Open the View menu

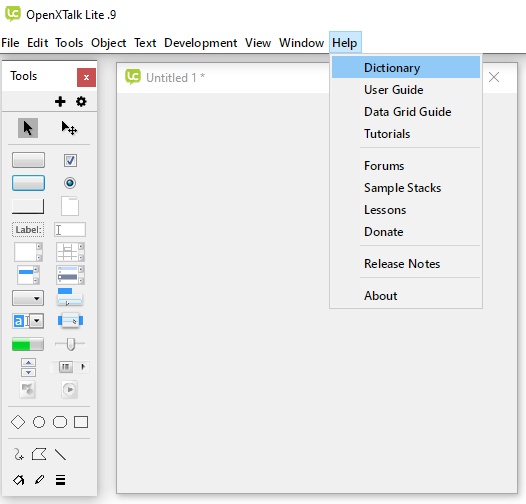[x=258, y=43]
